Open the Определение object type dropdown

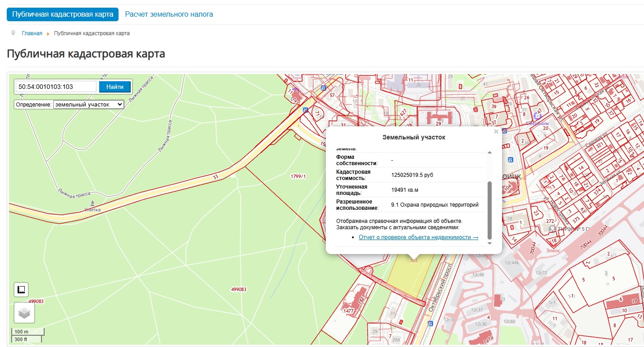point(88,104)
